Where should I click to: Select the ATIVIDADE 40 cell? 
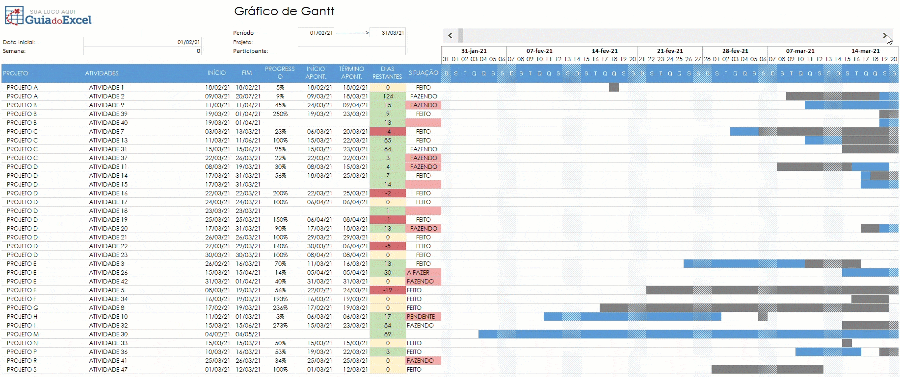(108, 122)
